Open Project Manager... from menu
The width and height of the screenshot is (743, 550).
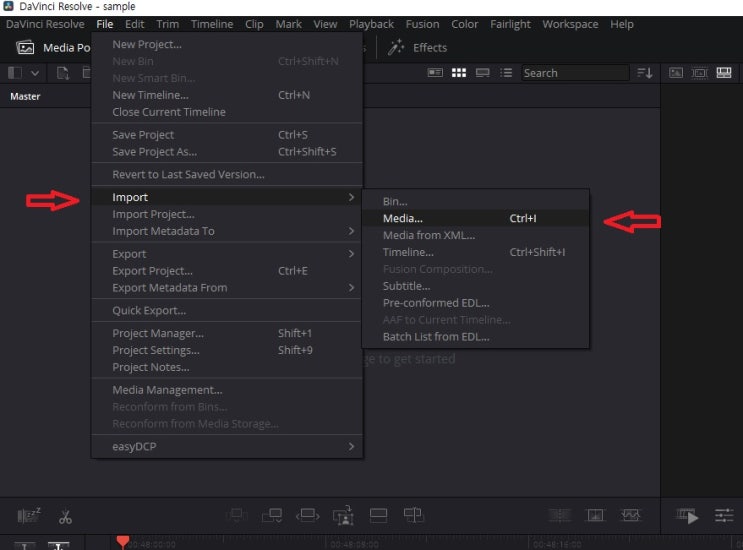click(x=227, y=334)
